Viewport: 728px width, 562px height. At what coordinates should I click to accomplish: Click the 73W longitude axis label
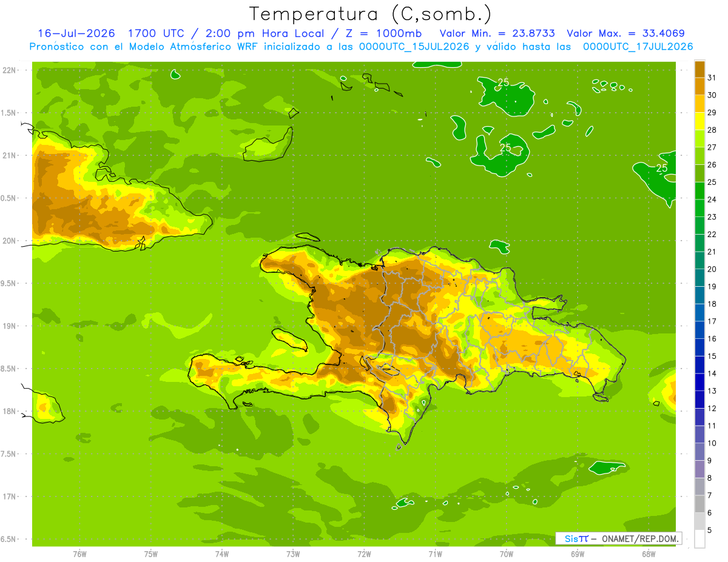pyautogui.click(x=293, y=554)
